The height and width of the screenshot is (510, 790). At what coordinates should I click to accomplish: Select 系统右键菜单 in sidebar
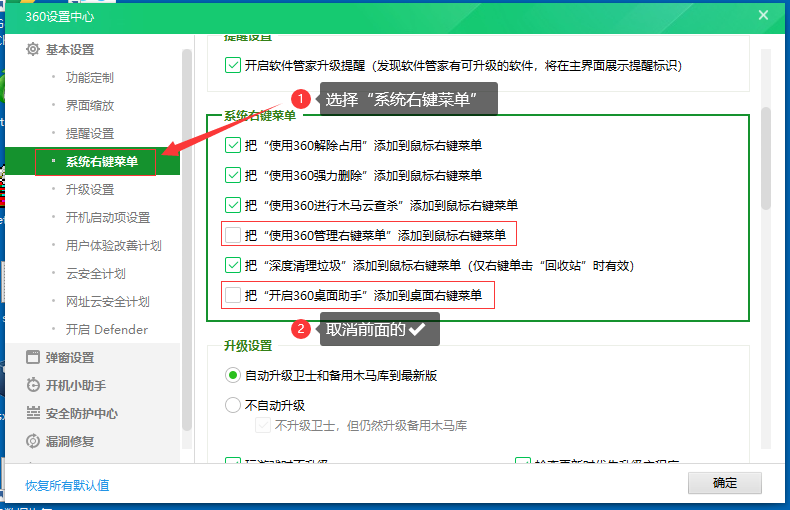click(93, 161)
